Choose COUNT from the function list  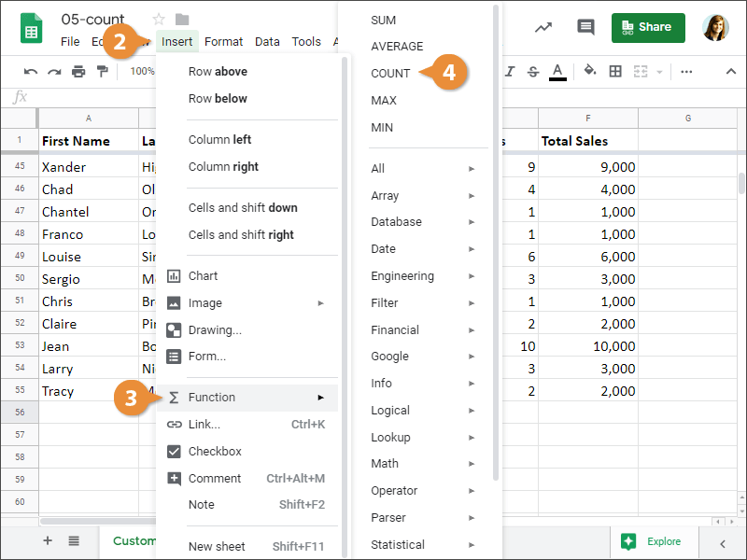390,74
